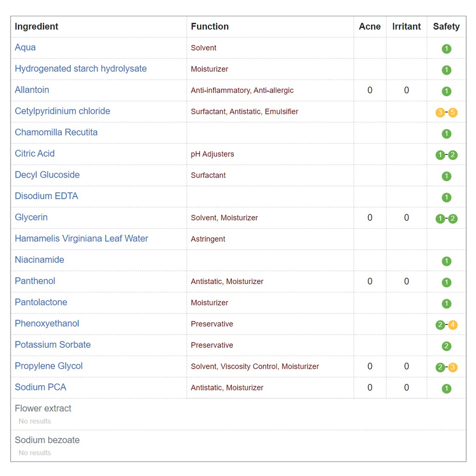Click the green safety badge for Aqua
476x476 pixels.
coord(446,49)
